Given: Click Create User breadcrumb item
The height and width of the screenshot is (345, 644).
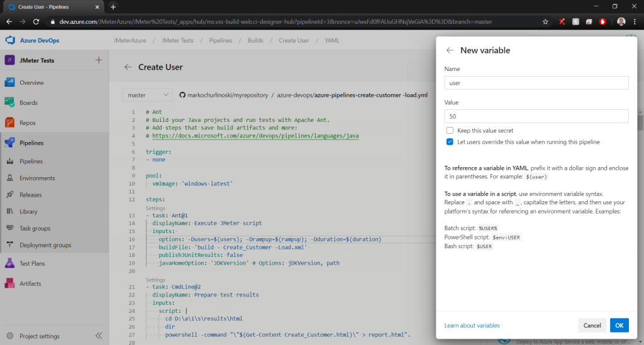Looking at the screenshot, I should [x=294, y=41].
